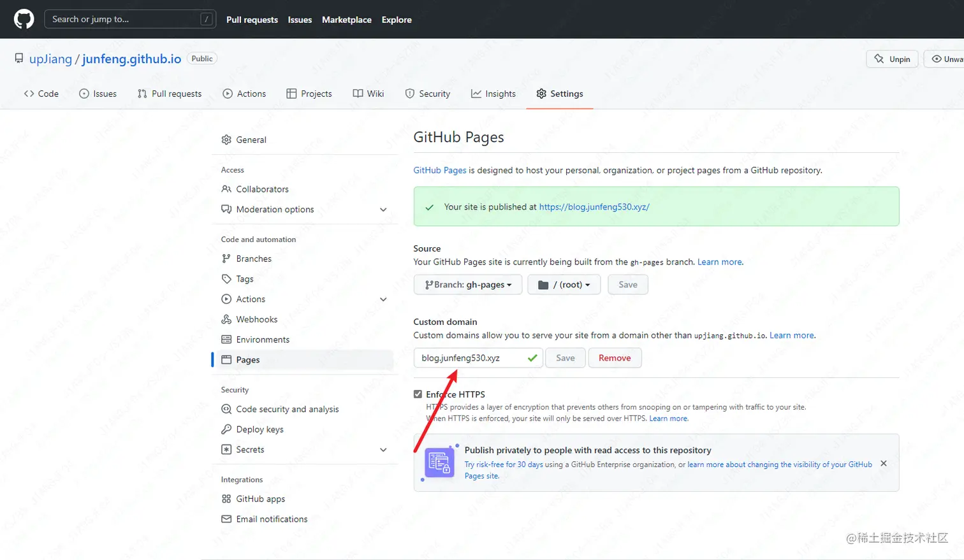Click the Insights tab graph icon
Viewport: 964px width, 560px height.
click(x=476, y=94)
